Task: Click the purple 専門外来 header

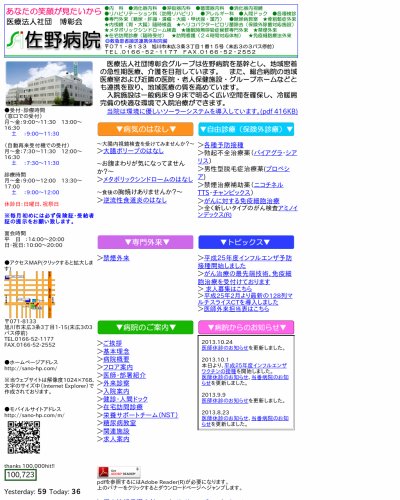Action: 145,242
